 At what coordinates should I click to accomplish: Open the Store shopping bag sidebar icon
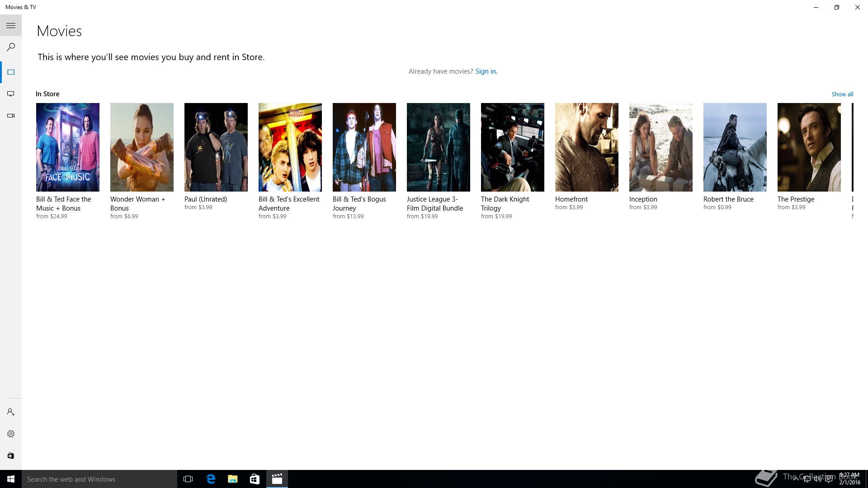pyautogui.click(x=11, y=455)
